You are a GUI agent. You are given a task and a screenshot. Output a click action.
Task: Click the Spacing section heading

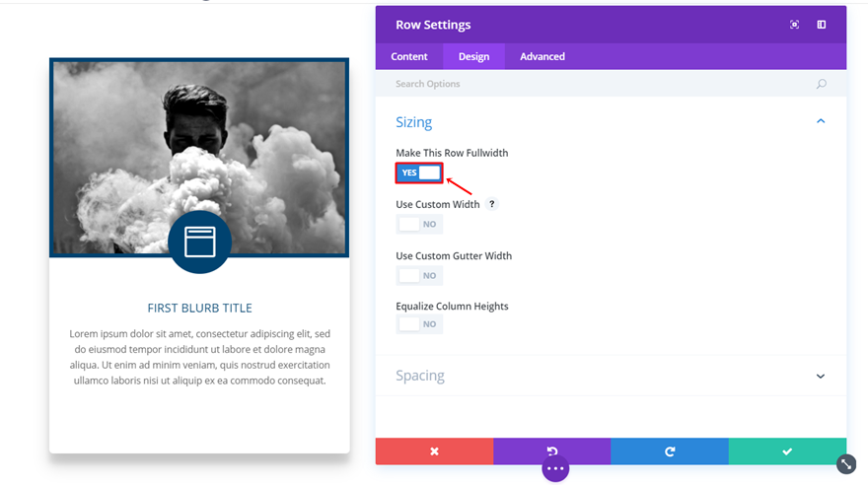(x=420, y=376)
